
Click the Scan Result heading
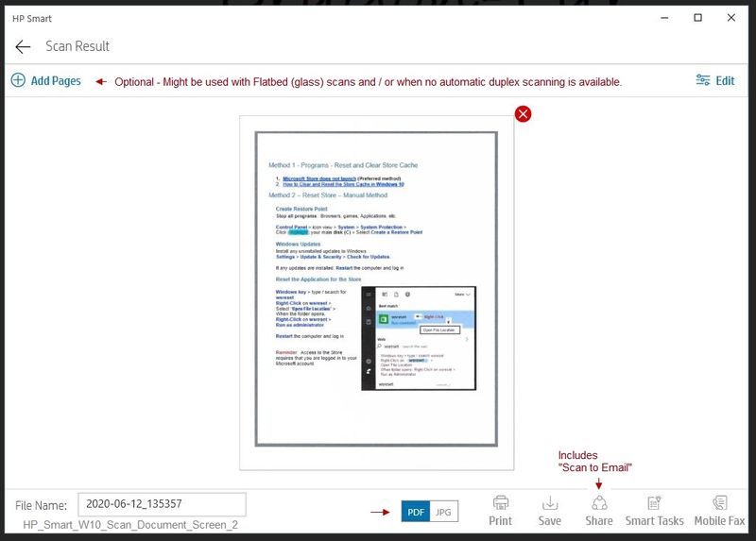pyautogui.click(x=77, y=46)
